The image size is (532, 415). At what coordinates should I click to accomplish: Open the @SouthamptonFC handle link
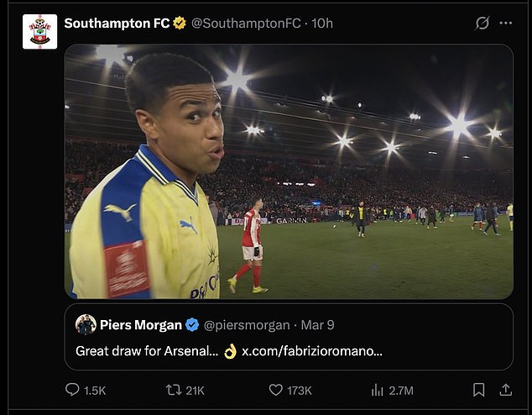(246, 23)
